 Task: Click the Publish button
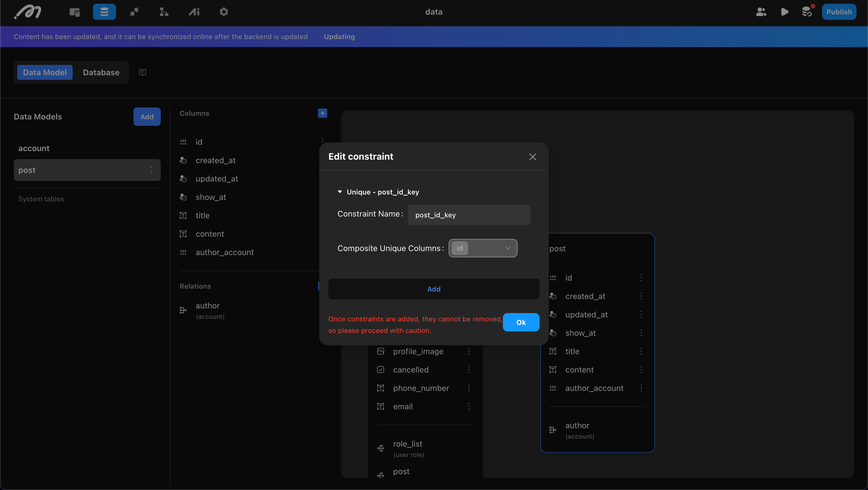839,12
